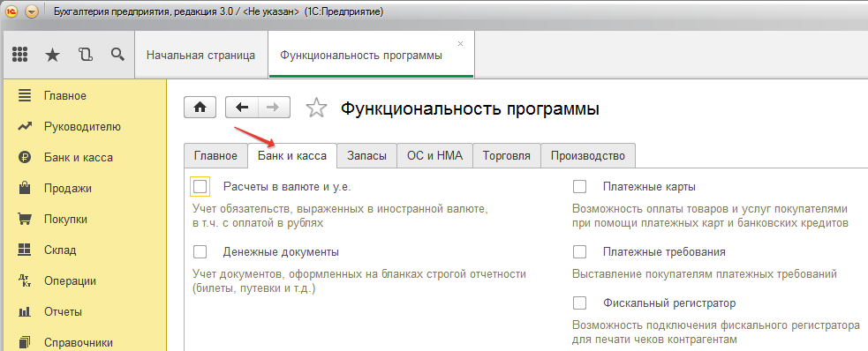This screenshot has height=351, width=868.
Task: Open the History scroll icon
Action: (85, 54)
